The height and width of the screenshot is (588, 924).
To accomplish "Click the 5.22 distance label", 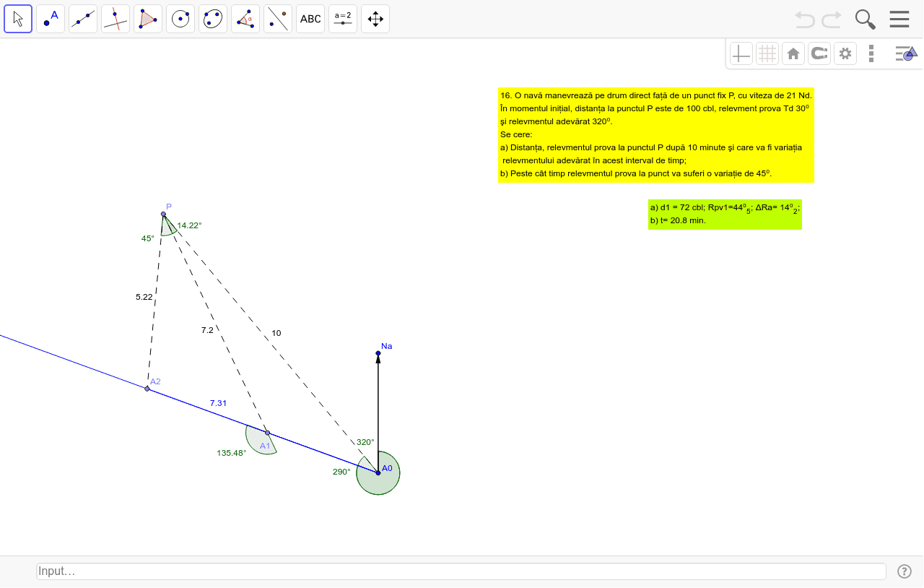I will (x=144, y=297).
